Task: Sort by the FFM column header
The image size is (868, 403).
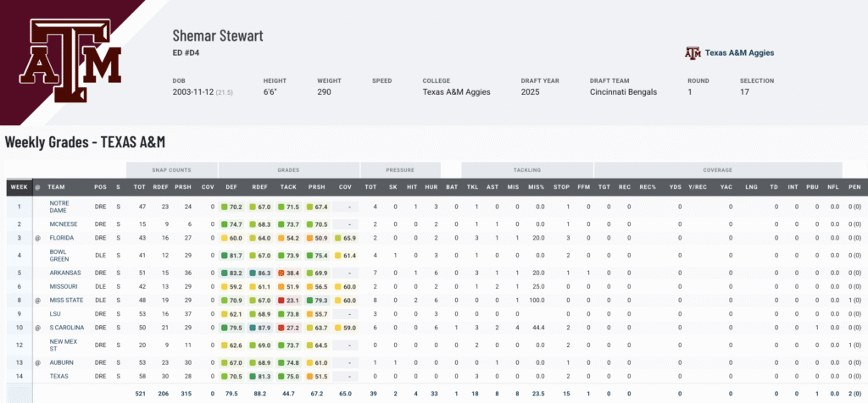Action: tap(583, 187)
